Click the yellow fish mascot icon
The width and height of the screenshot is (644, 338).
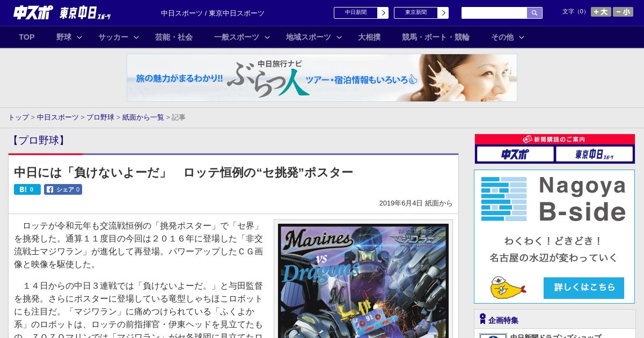coord(508,288)
